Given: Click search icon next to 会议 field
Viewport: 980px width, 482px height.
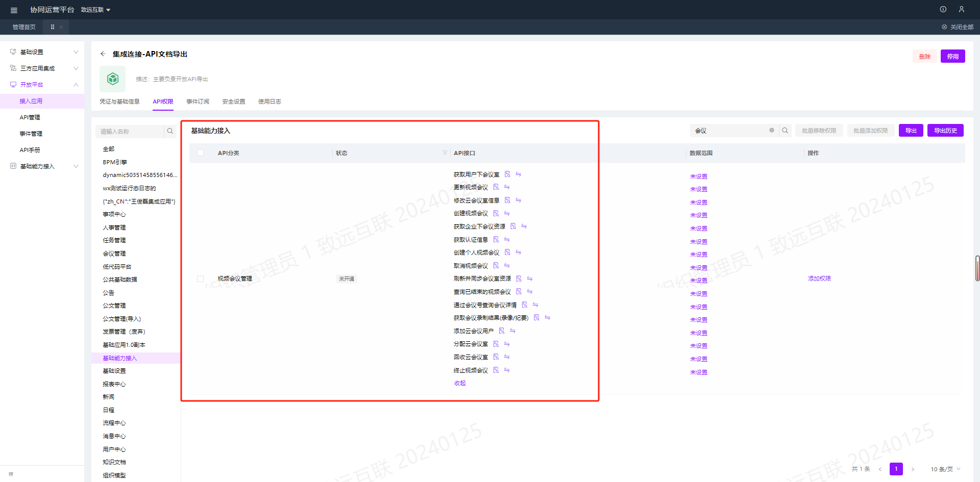Looking at the screenshot, I should tap(785, 131).
